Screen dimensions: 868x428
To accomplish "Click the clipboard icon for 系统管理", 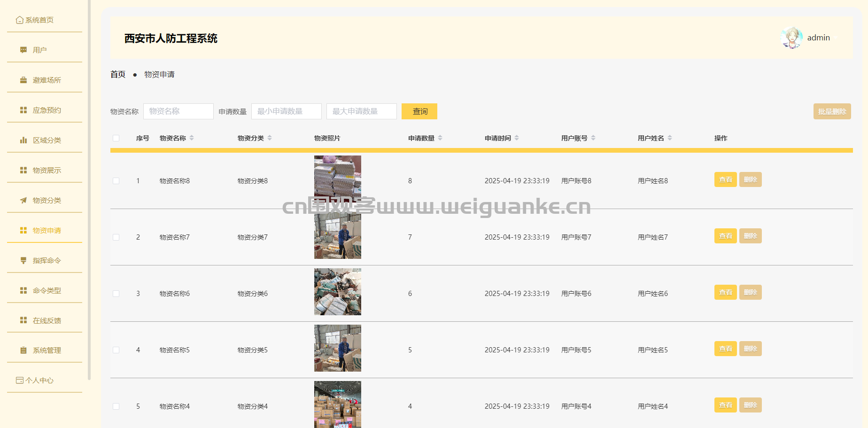I will pos(23,350).
